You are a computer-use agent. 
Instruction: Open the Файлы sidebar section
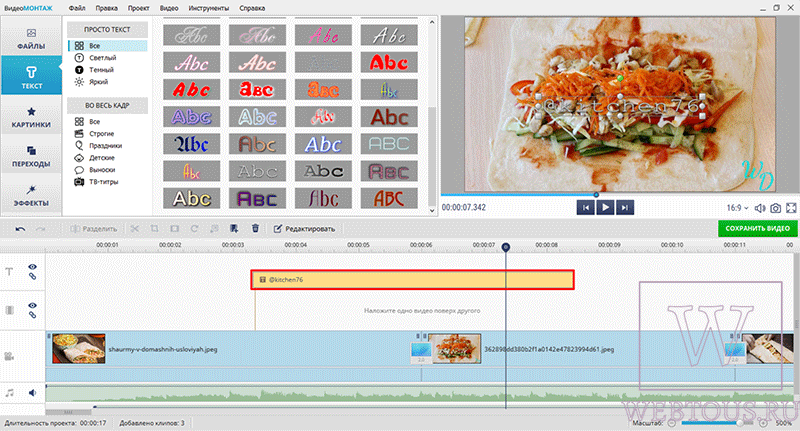point(31,39)
